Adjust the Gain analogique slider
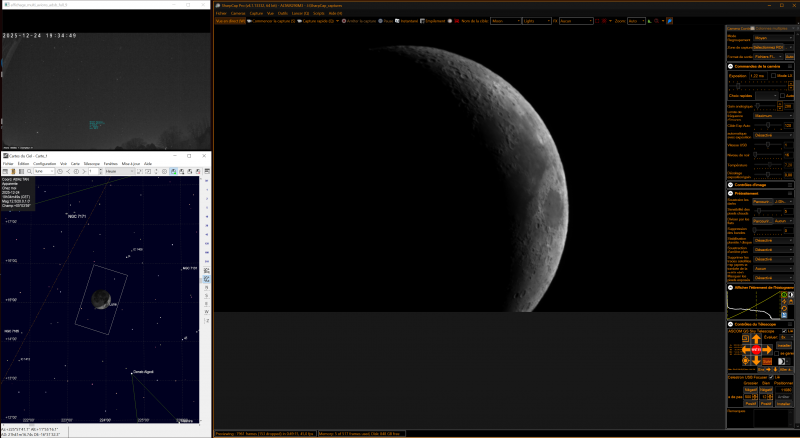The image size is (800, 438). [765, 106]
